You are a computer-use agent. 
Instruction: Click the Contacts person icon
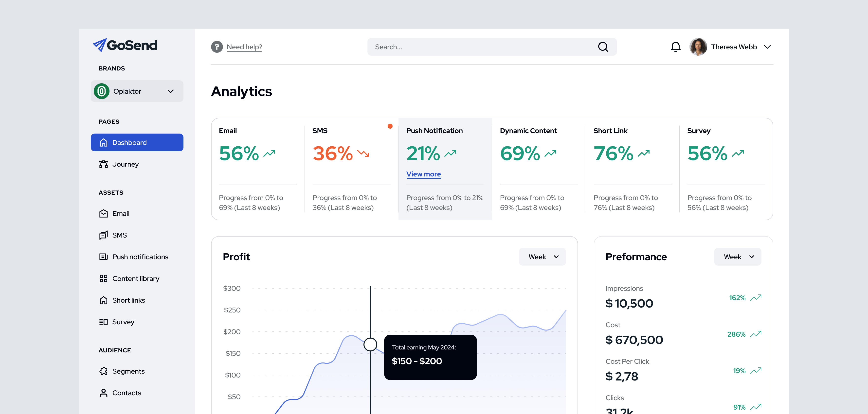[x=104, y=393]
